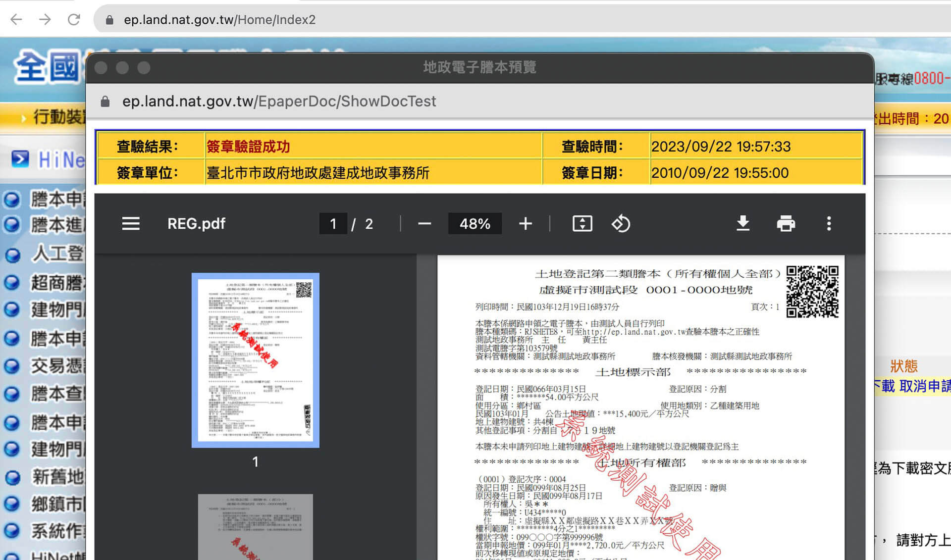Click verification time 2023/09/22 19:57:33
The height and width of the screenshot is (560, 951).
click(721, 147)
